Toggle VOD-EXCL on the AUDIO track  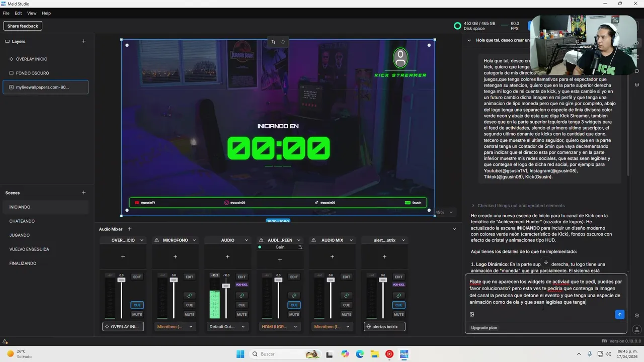click(242, 285)
